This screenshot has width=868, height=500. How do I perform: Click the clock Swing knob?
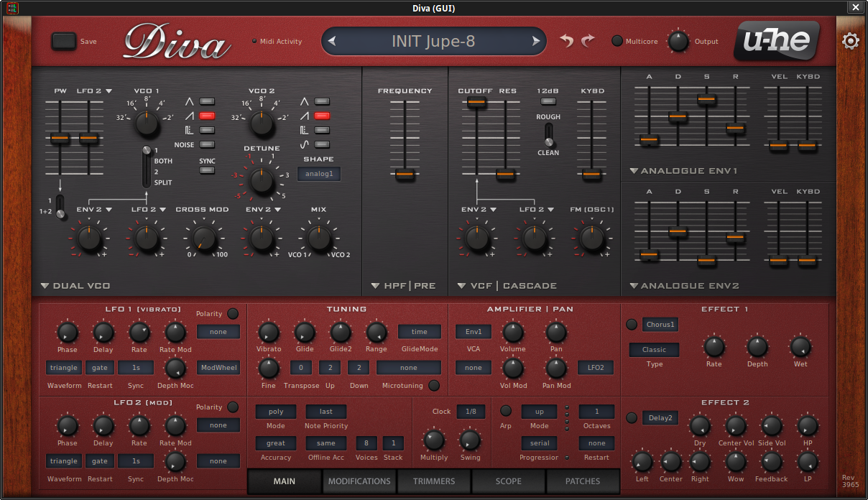470,440
